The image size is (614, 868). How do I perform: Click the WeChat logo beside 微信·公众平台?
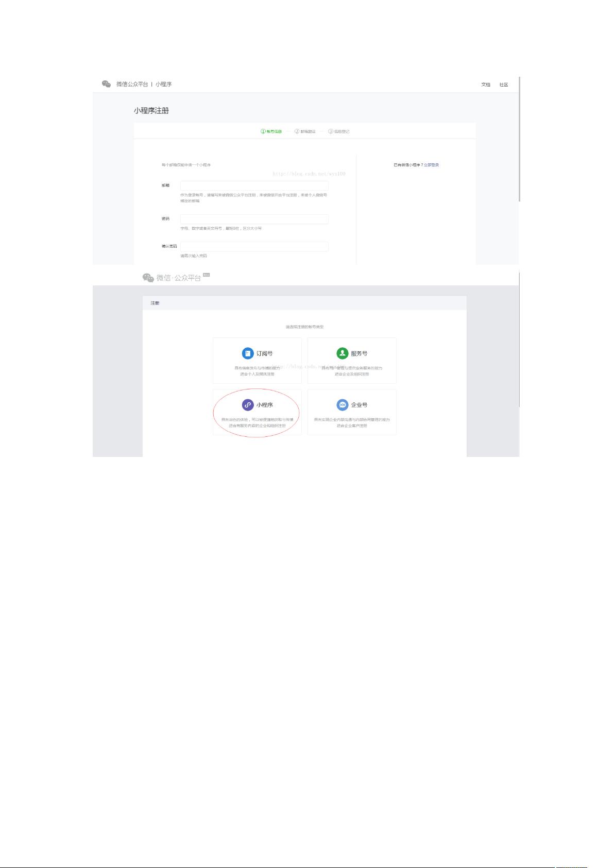148,278
